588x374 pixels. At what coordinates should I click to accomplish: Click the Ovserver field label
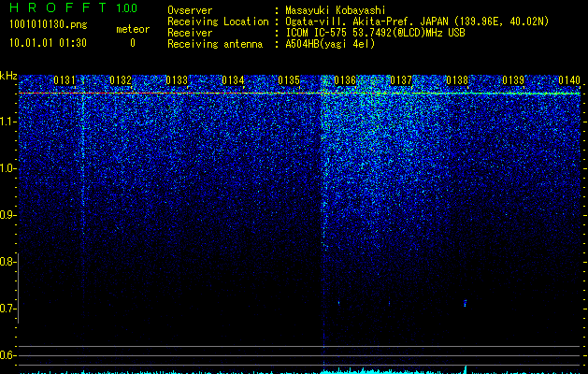(190, 10)
